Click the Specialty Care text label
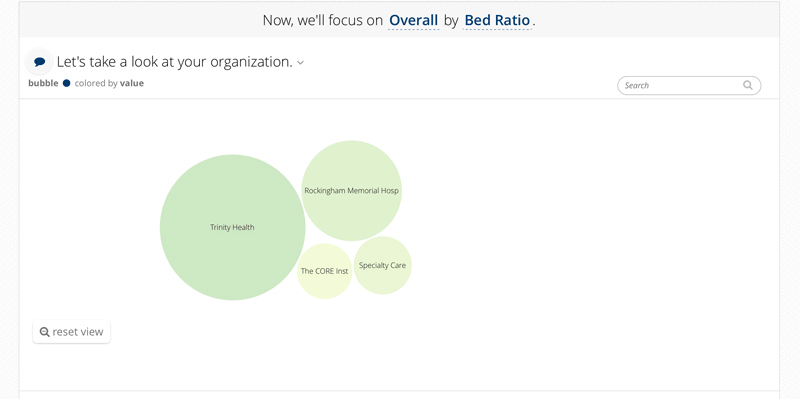 [383, 265]
